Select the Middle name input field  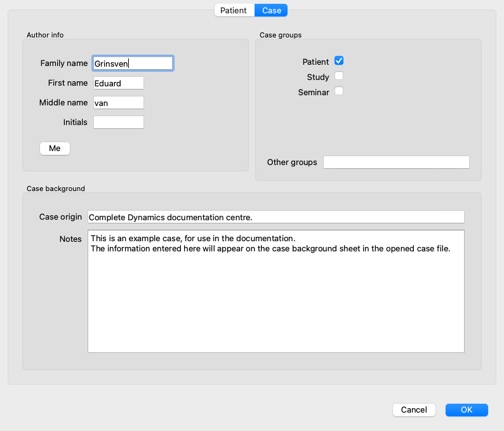click(x=119, y=103)
